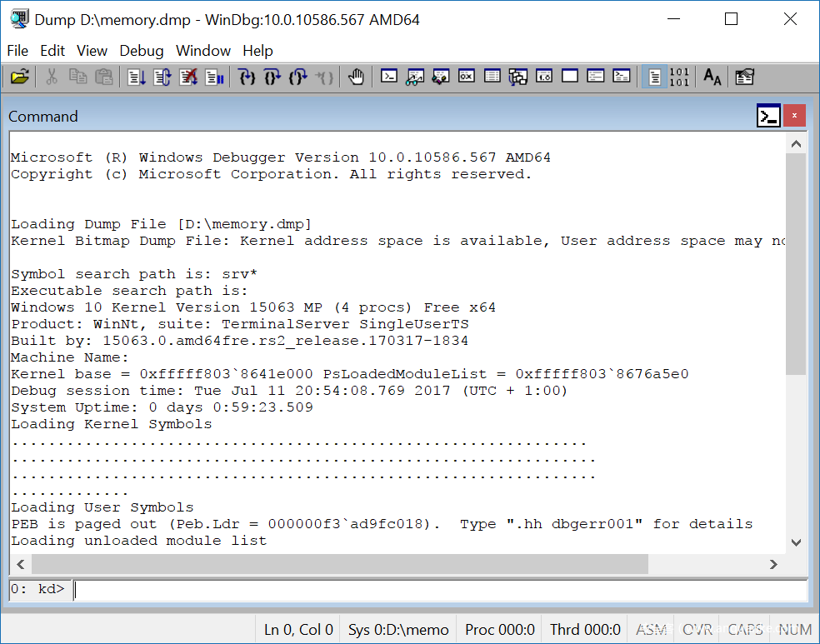Open the File menu
820x644 pixels.
pos(17,51)
